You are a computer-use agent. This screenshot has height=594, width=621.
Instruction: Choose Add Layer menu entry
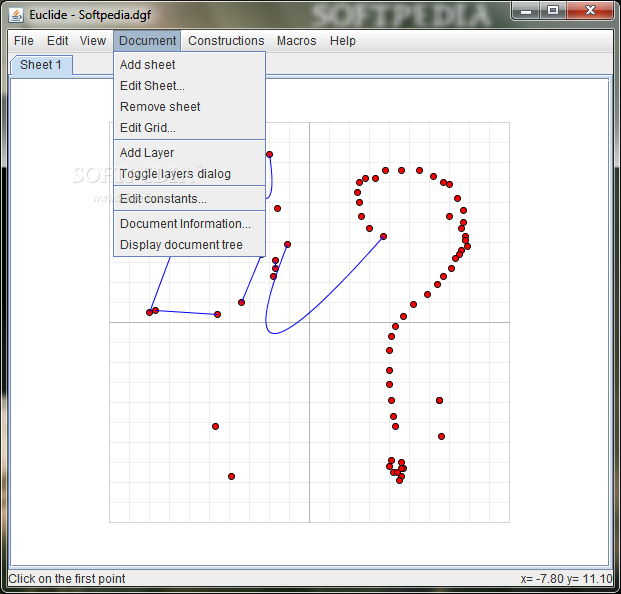coord(189,152)
